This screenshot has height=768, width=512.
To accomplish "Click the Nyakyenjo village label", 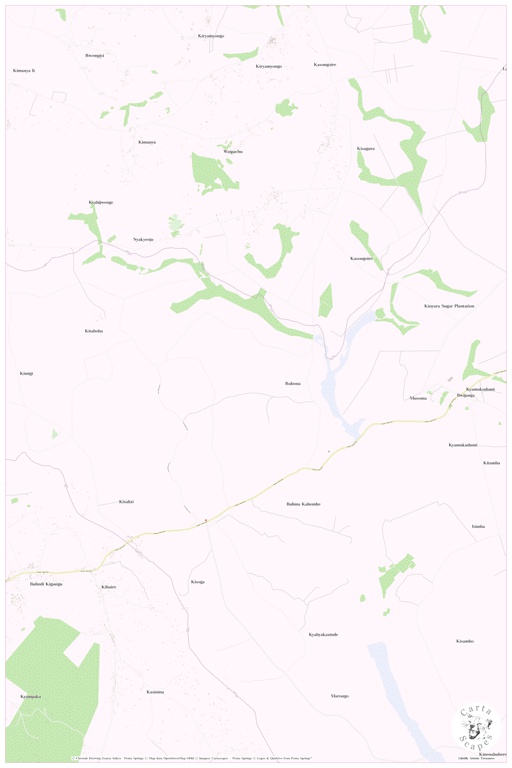I will tap(143, 240).
